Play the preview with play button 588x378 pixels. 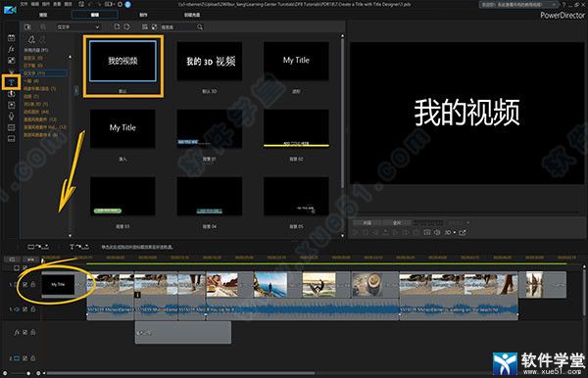point(355,233)
